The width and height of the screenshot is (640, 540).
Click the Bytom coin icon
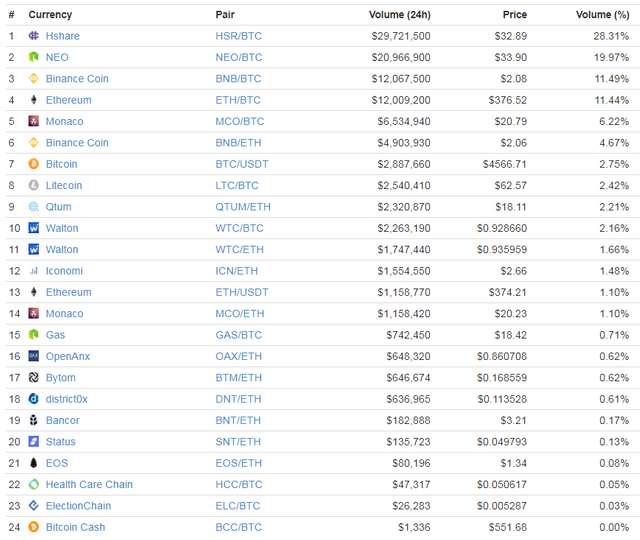point(33,378)
